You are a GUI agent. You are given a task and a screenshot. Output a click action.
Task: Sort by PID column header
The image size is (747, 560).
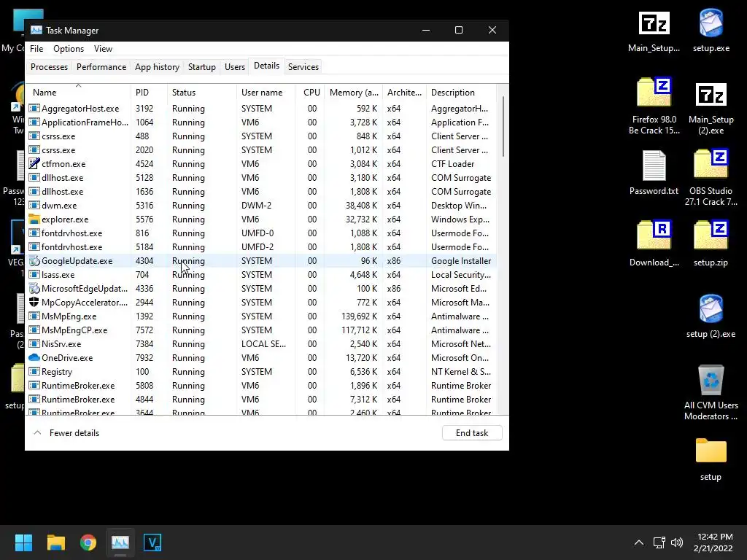(x=149, y=93)
